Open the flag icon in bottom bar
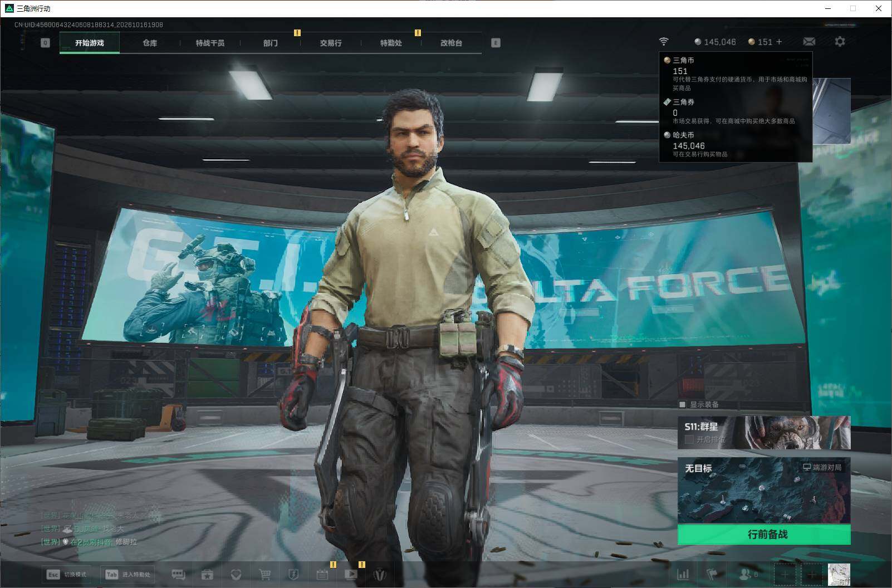The height and width of the screenshot is (588, 892). (x=712, y=574)
